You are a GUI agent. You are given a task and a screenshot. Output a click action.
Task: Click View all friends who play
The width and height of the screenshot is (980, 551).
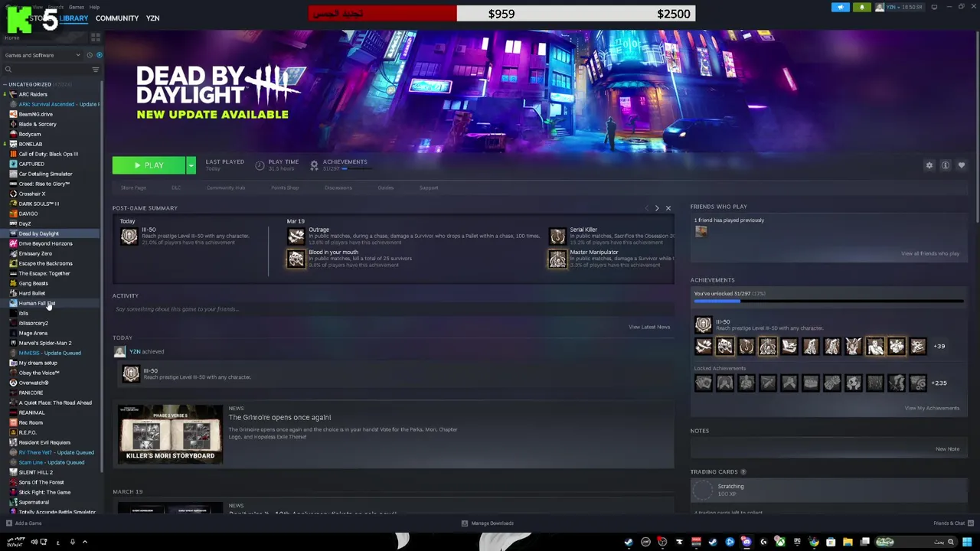click(930, 253)
